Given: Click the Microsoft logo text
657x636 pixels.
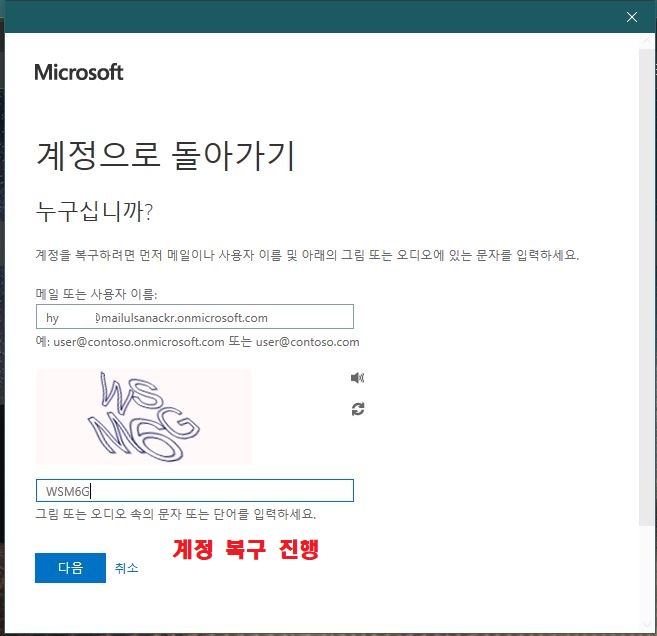Looking at the screenshot, I should (x=79, y=72).
